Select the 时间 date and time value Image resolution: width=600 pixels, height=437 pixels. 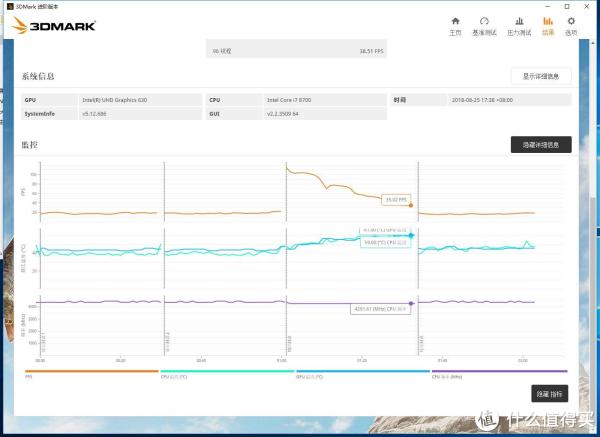point(482,100)
